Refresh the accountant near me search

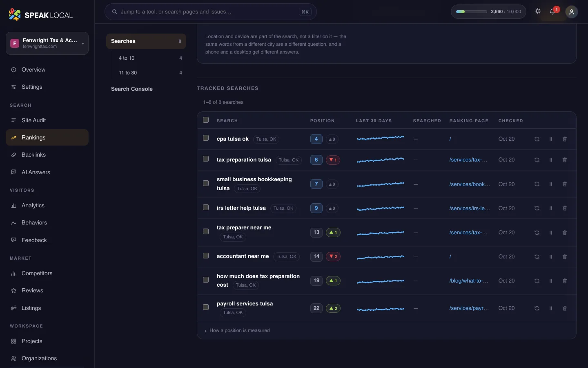coord(537,257)
